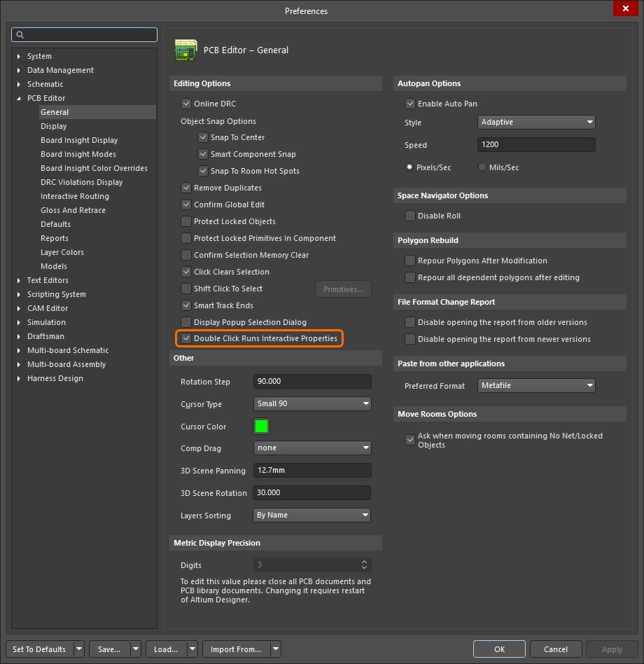Uncheck Remove Duplicates
Image resolution: width=644 pixels, height=664 pixels.
pos(186,188)
